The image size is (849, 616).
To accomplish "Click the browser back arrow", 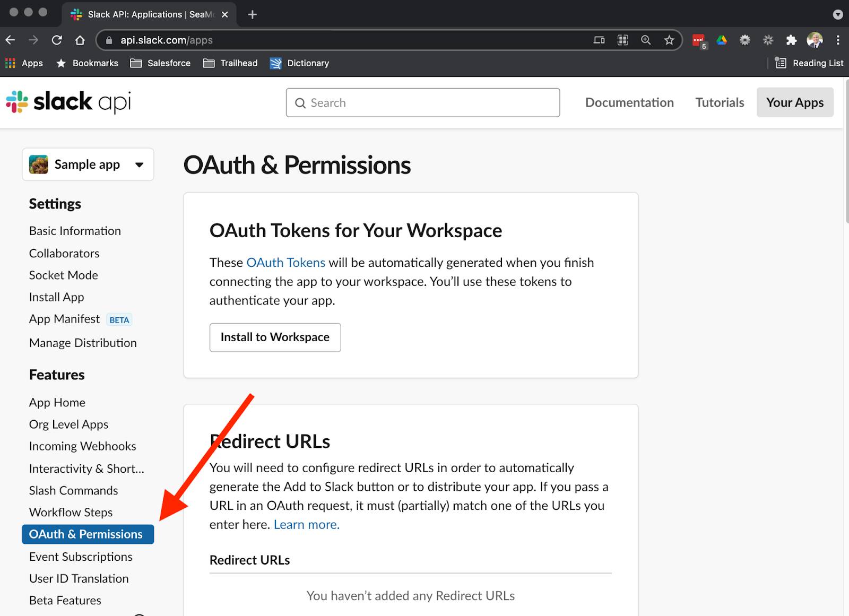I will click(10, 40).
